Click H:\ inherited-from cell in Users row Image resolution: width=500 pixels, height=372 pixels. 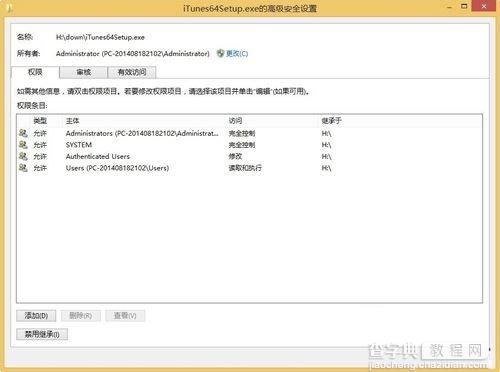(x=326, y=168)
